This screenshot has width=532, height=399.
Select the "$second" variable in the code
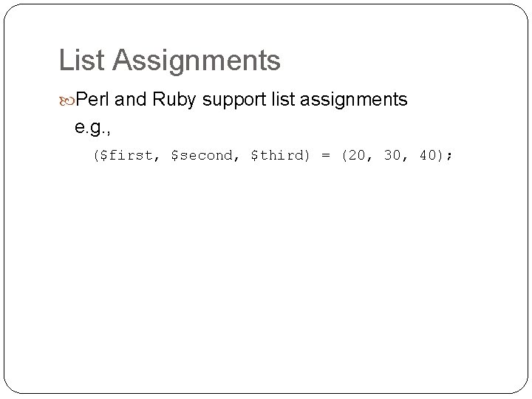[x=202, y=156]
